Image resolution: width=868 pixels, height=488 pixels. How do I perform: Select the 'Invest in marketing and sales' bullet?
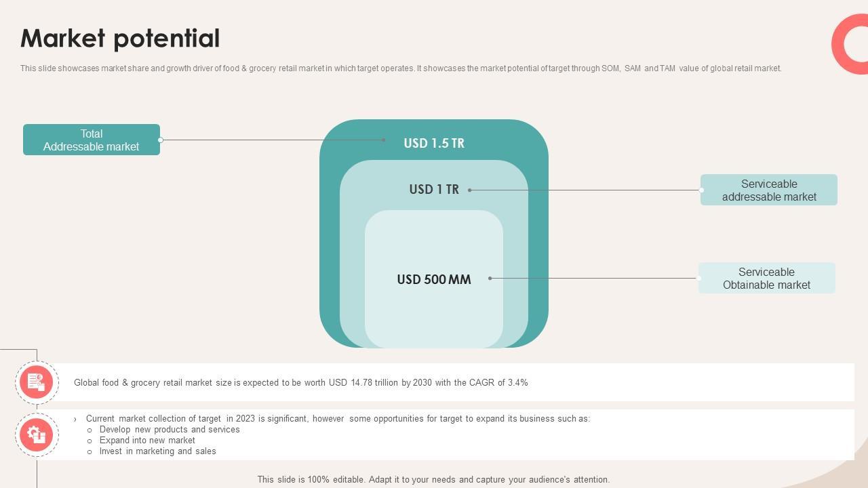[157, 451]
